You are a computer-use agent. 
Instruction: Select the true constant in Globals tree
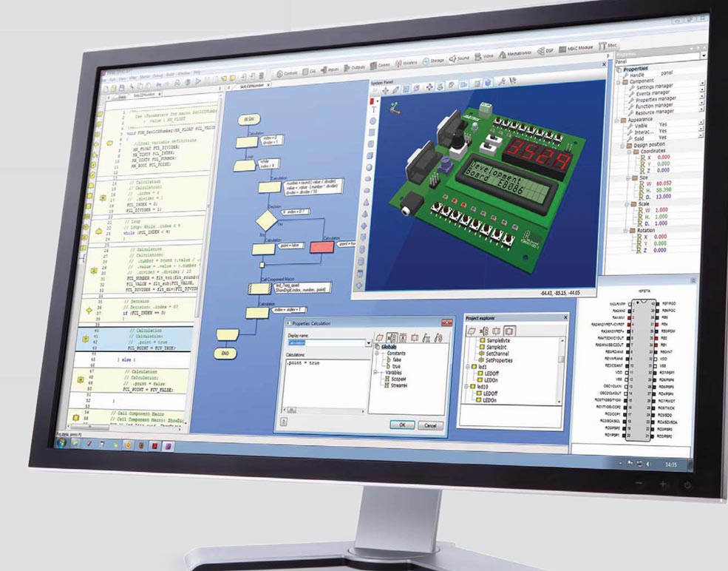tap(392, 366)
